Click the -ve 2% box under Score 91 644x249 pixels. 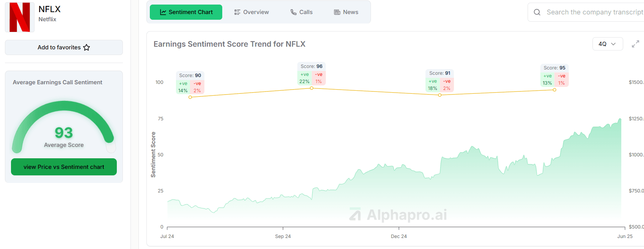point(447,85)
